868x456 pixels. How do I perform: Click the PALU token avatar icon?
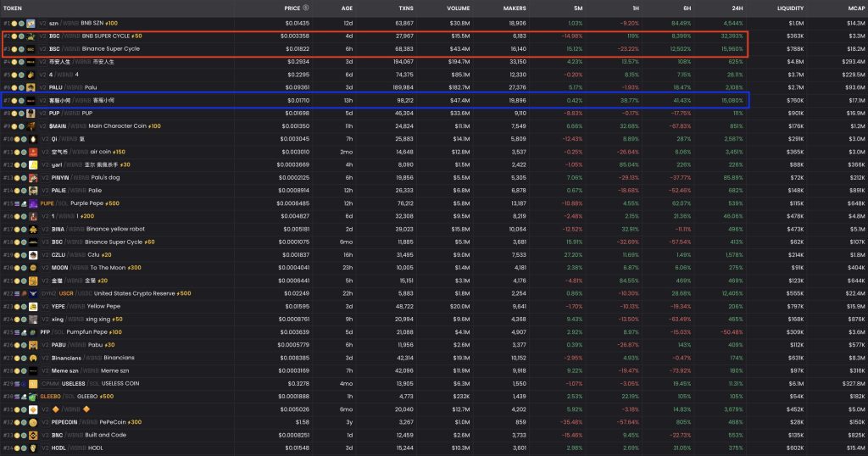[31, 87]
